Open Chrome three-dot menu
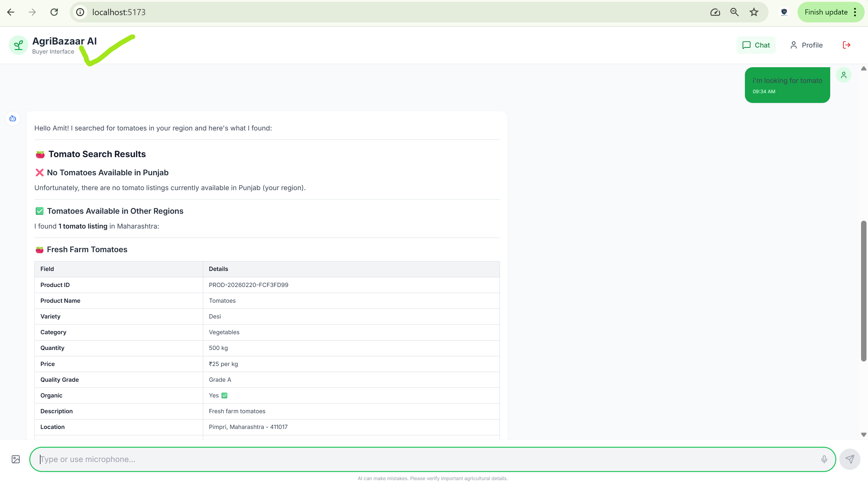868x488 pixels. (x=855, y=12)
